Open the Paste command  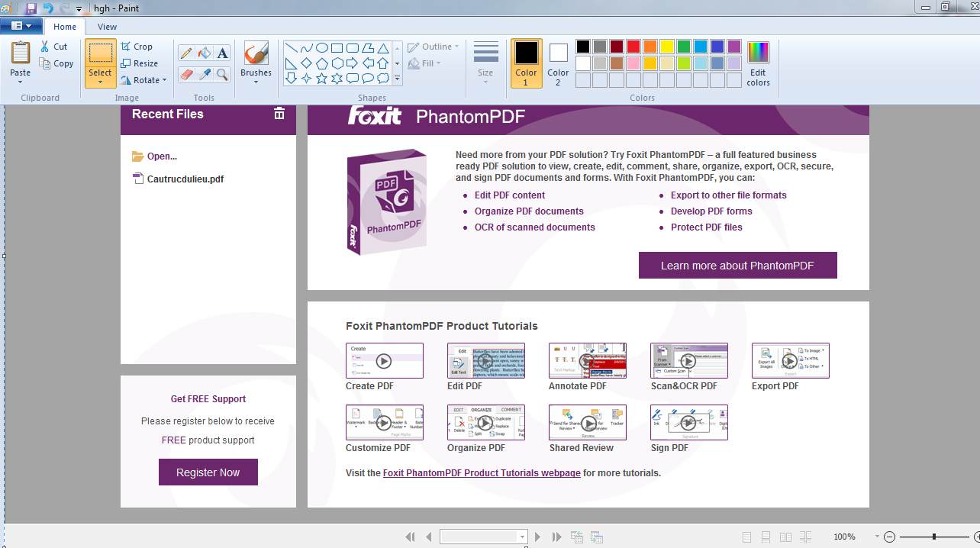pos(19,57)
